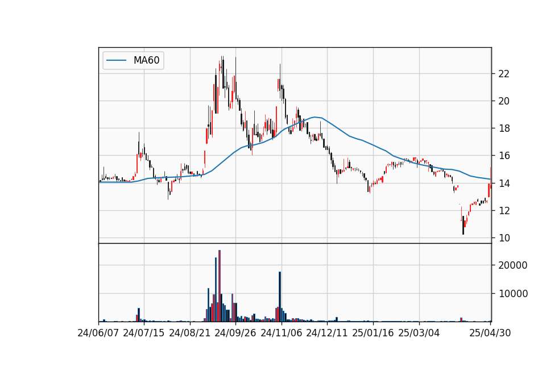The width and height of the screenshot is (546, 392).
Task: Click the tall volume bar near 24/11/06
Action: coord(280,297)
